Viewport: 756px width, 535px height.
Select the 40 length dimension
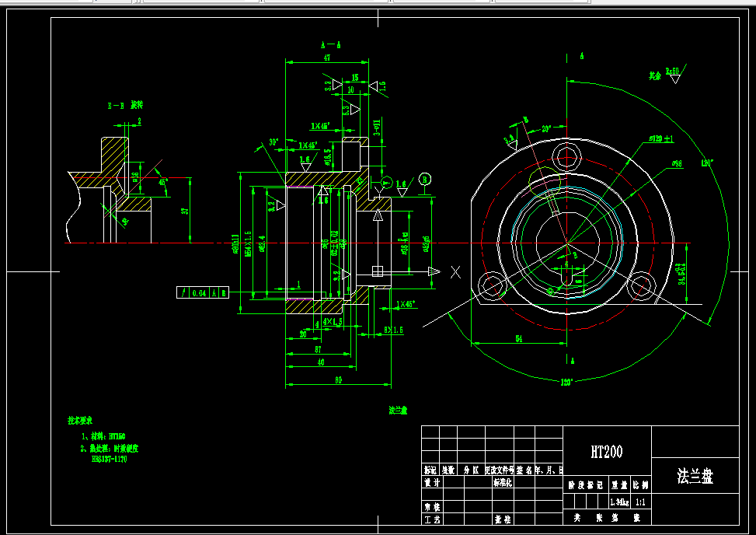coord(321,362)
